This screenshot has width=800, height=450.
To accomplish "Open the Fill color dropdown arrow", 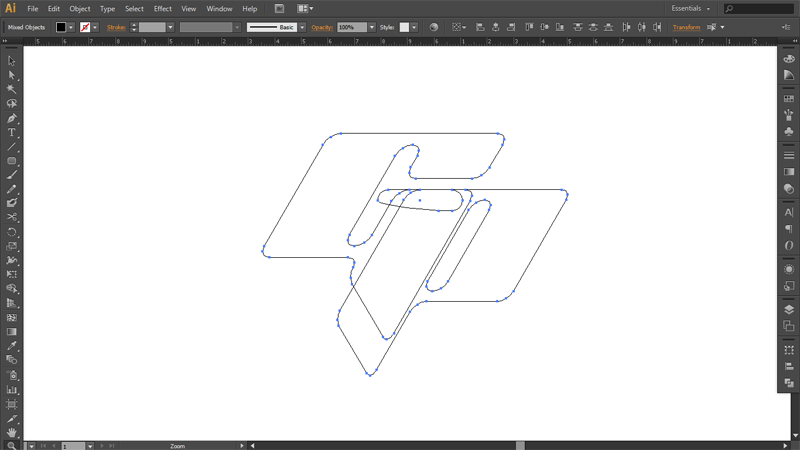I will click(71, 28).
